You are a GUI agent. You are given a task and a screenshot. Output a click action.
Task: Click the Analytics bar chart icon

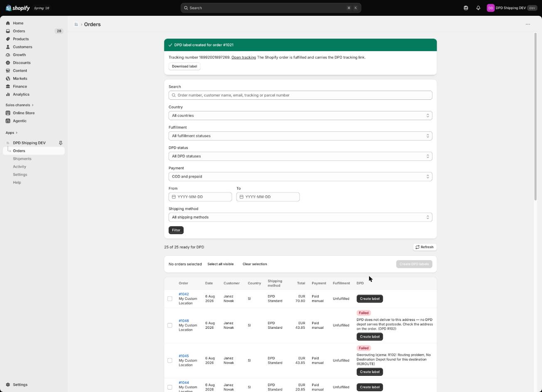tap(8, 94)
